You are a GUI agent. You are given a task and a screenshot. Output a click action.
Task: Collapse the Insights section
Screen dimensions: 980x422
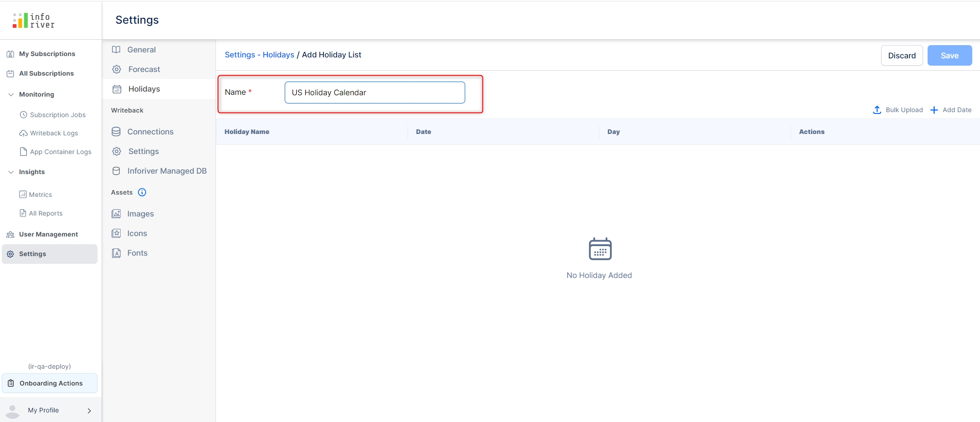(x=11, y=172)
